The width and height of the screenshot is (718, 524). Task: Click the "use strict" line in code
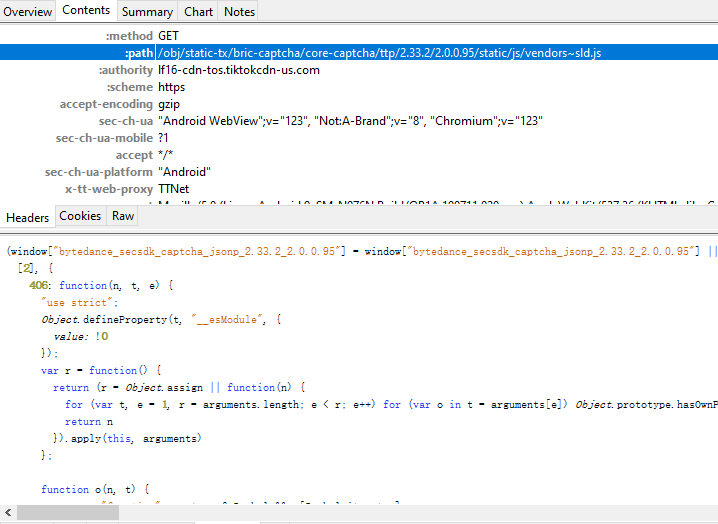[80, 302]
